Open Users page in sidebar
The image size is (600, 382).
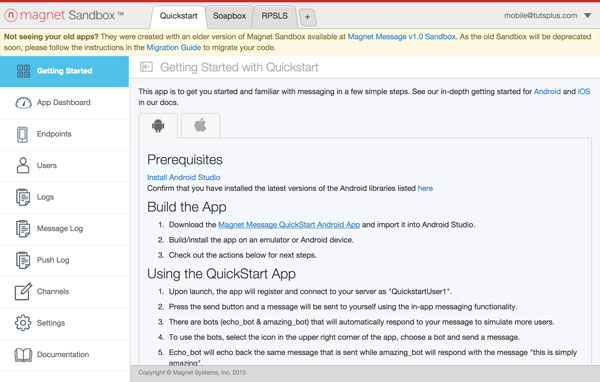(x=64, y=166)
